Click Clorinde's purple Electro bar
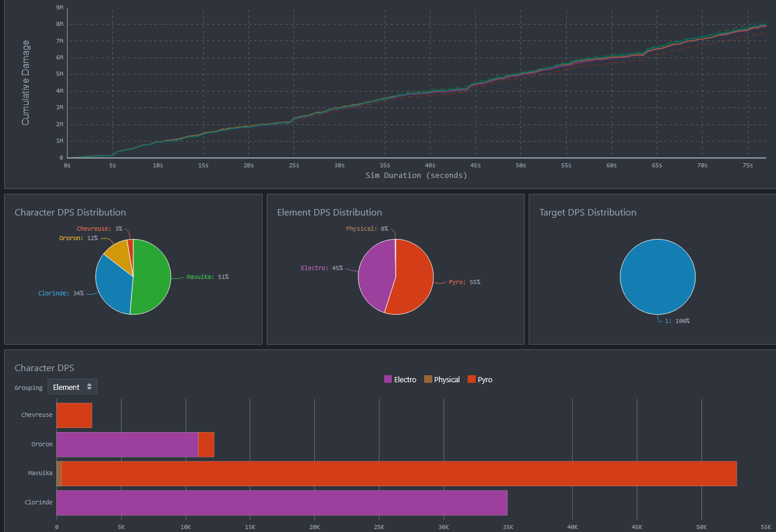The image size is (776, 532). 282,503
